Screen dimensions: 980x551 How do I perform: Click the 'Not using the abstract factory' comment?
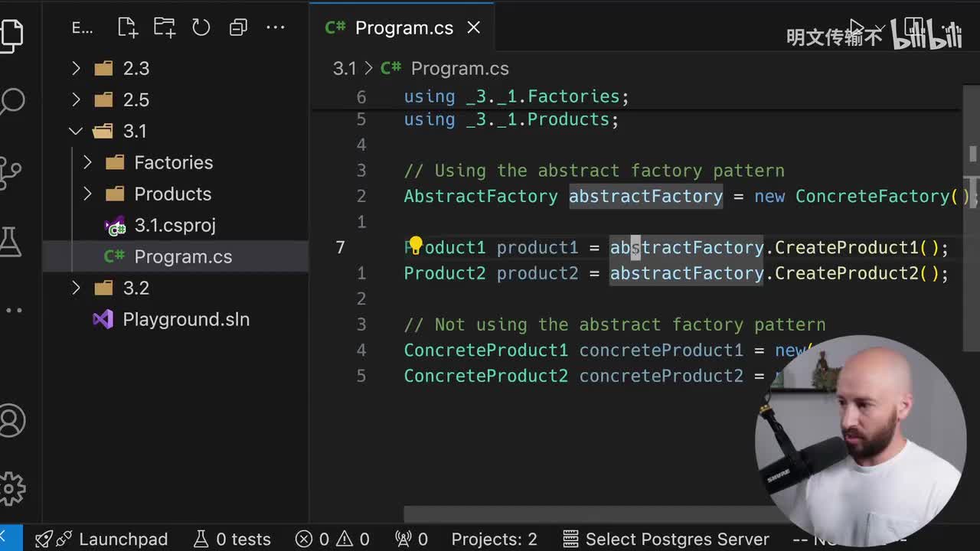tap(615, 324)
